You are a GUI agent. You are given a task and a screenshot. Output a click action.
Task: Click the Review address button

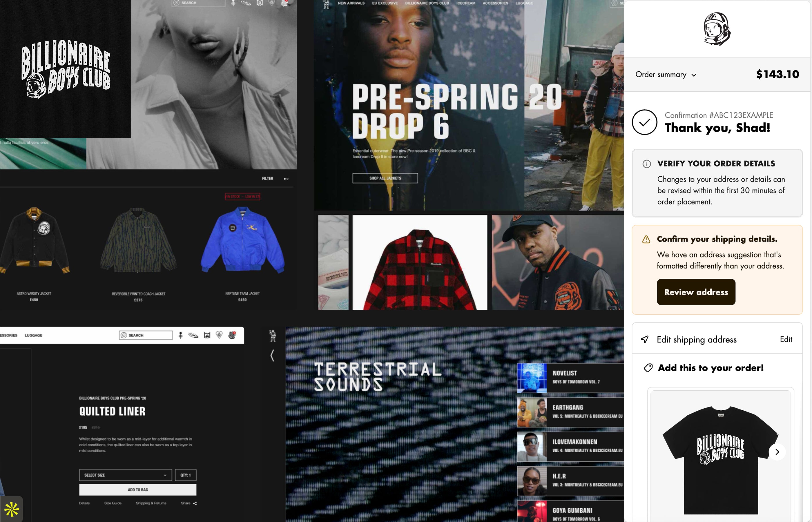pos(696,292)
